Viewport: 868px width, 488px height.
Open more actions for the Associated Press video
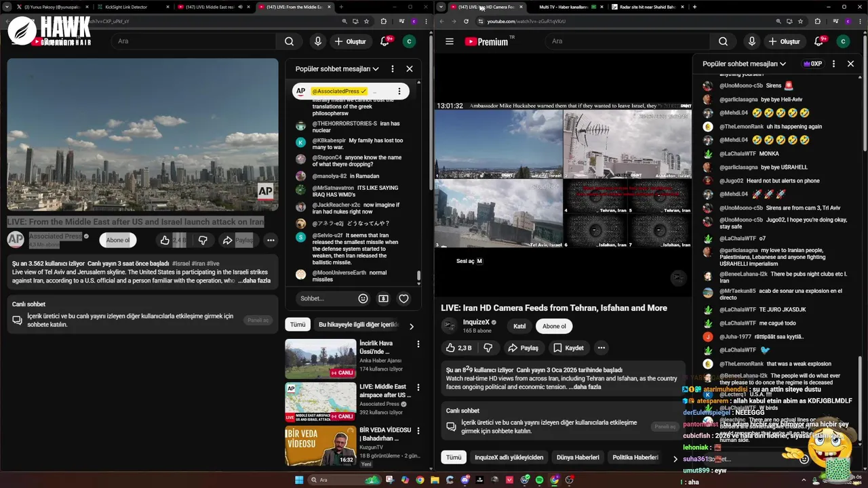[271, 240]
